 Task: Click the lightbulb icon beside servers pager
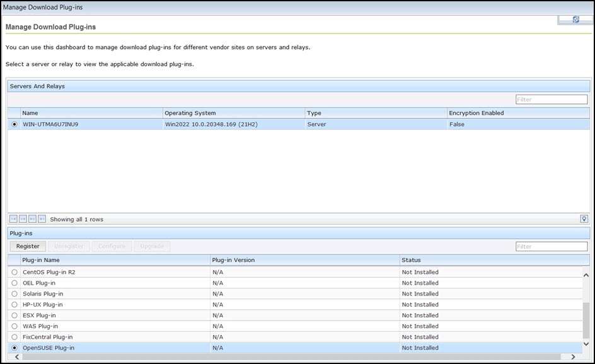(584, 219)
